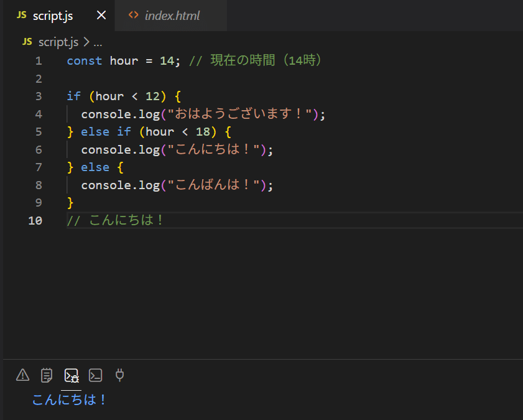Screen dimensions: 523x420
Task: Close the script.js tab
Action: [x=101, y=15]
